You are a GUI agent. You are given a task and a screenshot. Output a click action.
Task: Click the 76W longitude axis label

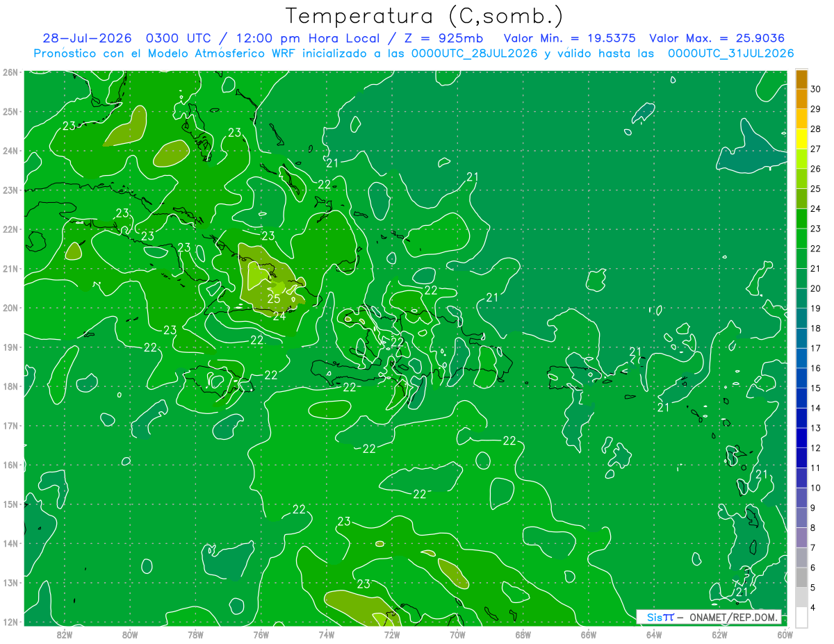(x=261, y=634)
